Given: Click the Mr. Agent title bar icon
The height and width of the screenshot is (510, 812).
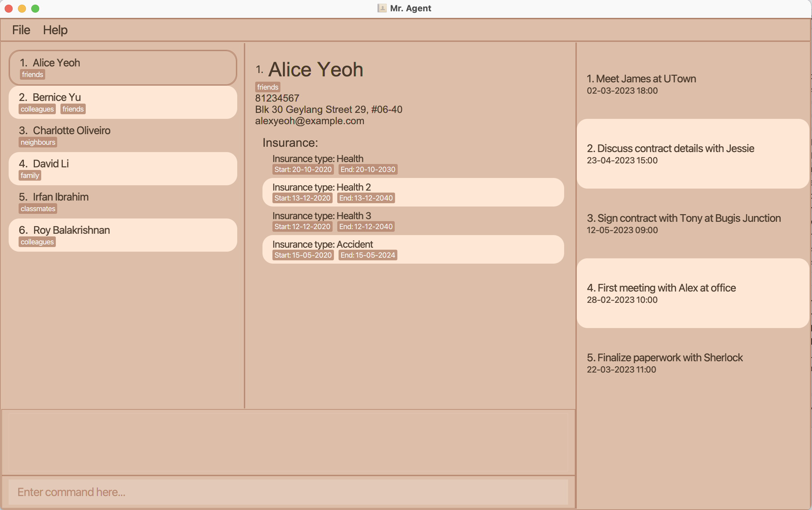Looking at the screenshot, I should (382, 8).
